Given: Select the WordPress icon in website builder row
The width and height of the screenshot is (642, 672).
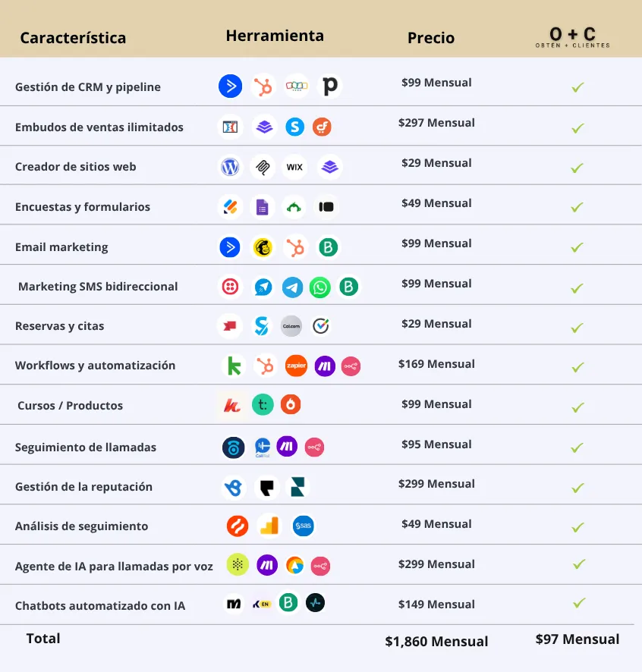Looking at the screenshot, I should point(230,167).
